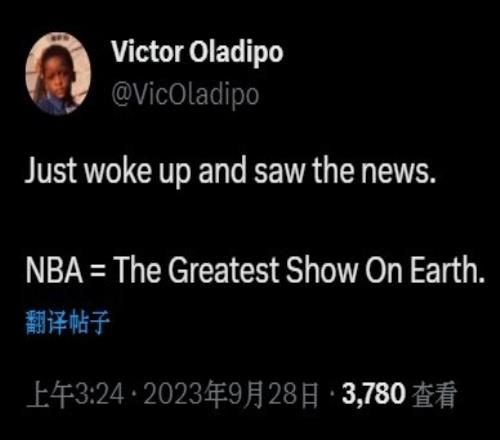Click the first name 'Victor' in header
500x440 pixels.
[x=147, y=51]
